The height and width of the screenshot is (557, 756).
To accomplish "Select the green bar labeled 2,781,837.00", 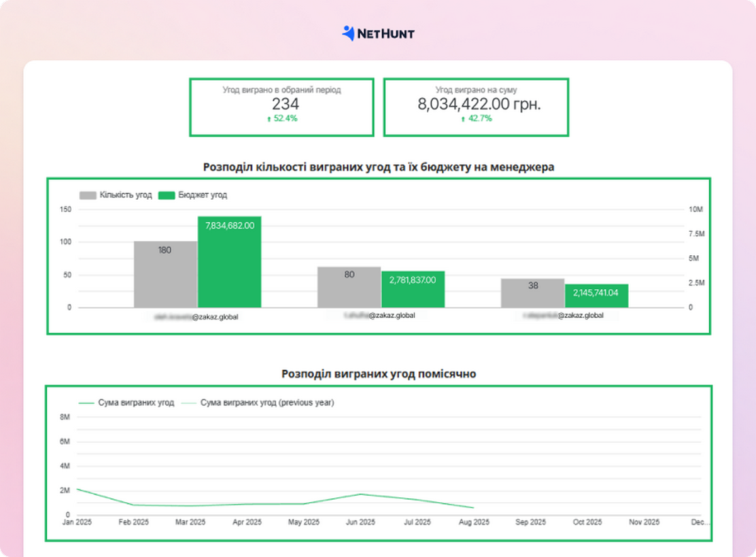I will coord(413,291).
